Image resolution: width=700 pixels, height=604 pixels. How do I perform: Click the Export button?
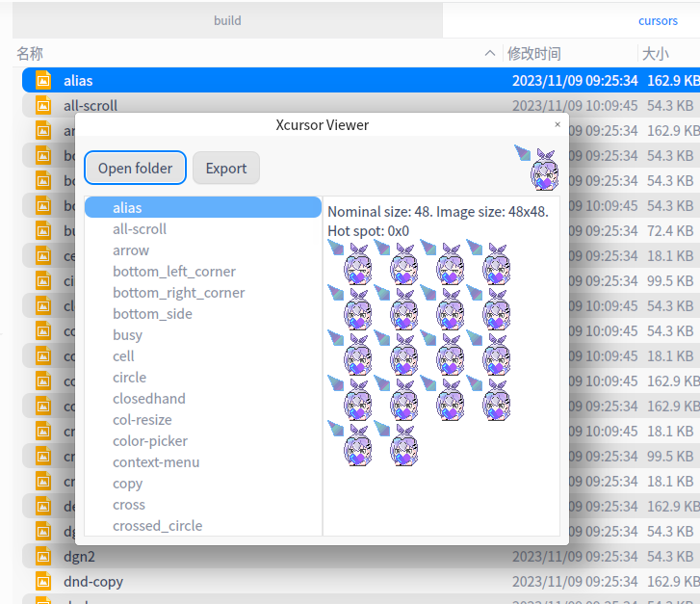226,168
